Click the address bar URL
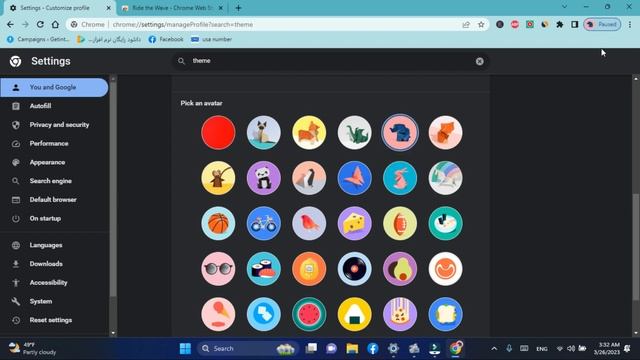 tap(183, 24)
